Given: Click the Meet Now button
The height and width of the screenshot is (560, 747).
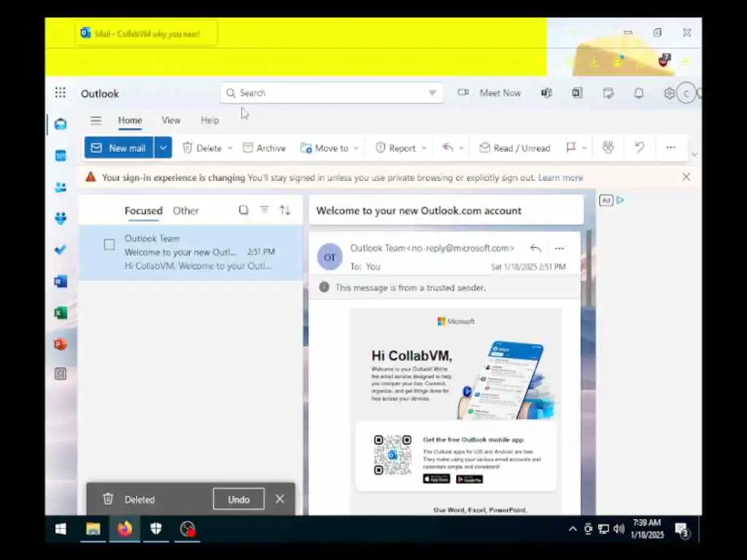Looking at the screenshot, I should point(489,93).
